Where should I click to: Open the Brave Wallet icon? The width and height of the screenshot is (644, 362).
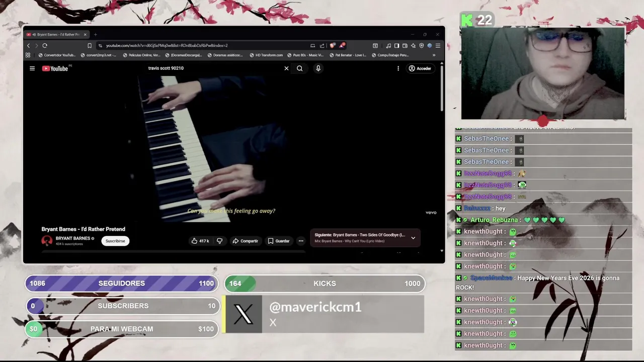(x=405, y=45)
